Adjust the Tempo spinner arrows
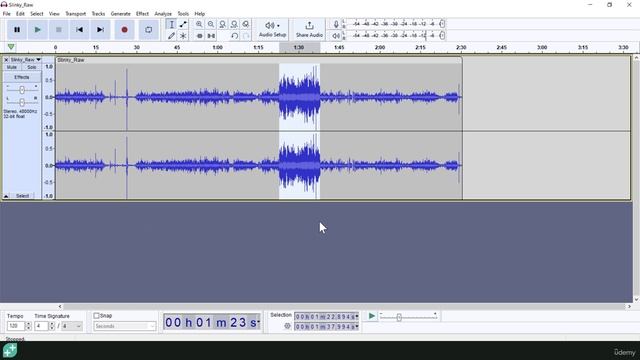640x360 pixels. (x=28, y=326)
